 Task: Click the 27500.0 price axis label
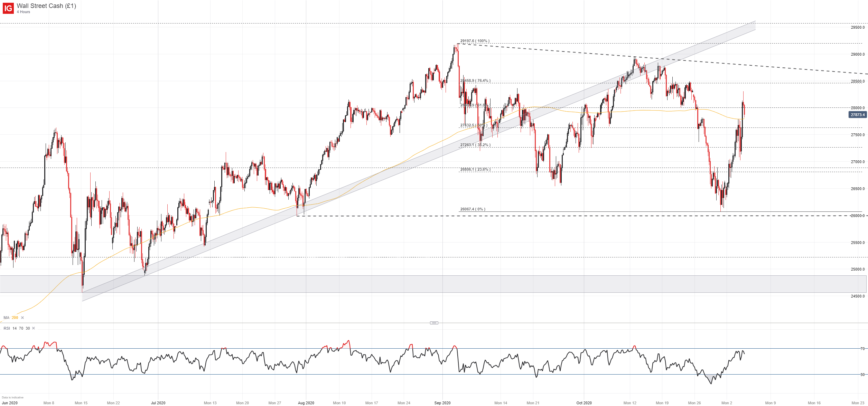[858, 135]
